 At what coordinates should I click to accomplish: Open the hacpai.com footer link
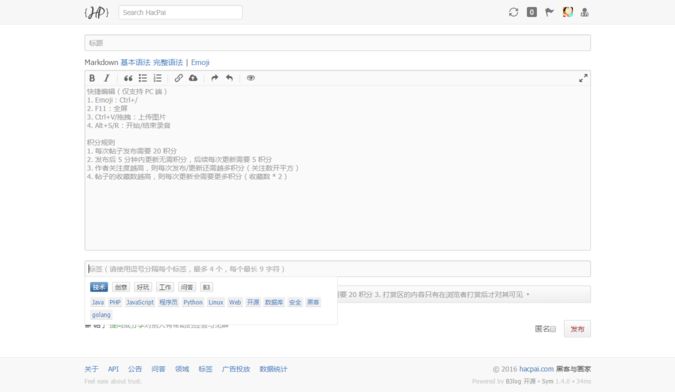point(536,369)
